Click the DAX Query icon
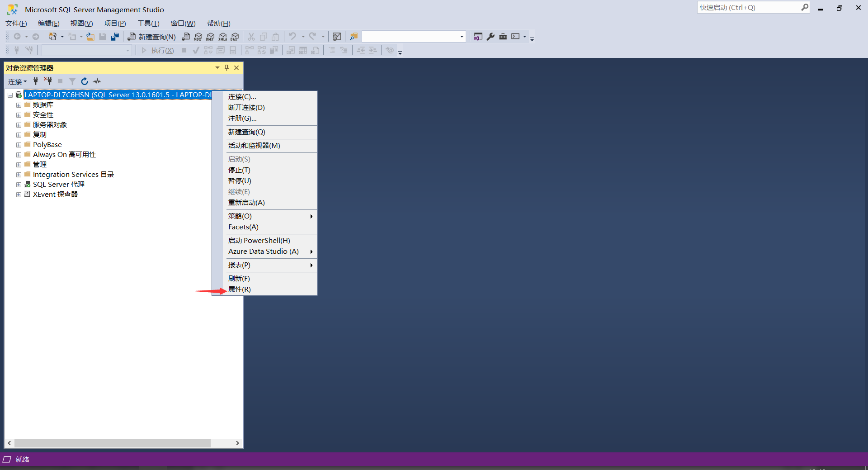868x470 pixels. coord(235,37)
